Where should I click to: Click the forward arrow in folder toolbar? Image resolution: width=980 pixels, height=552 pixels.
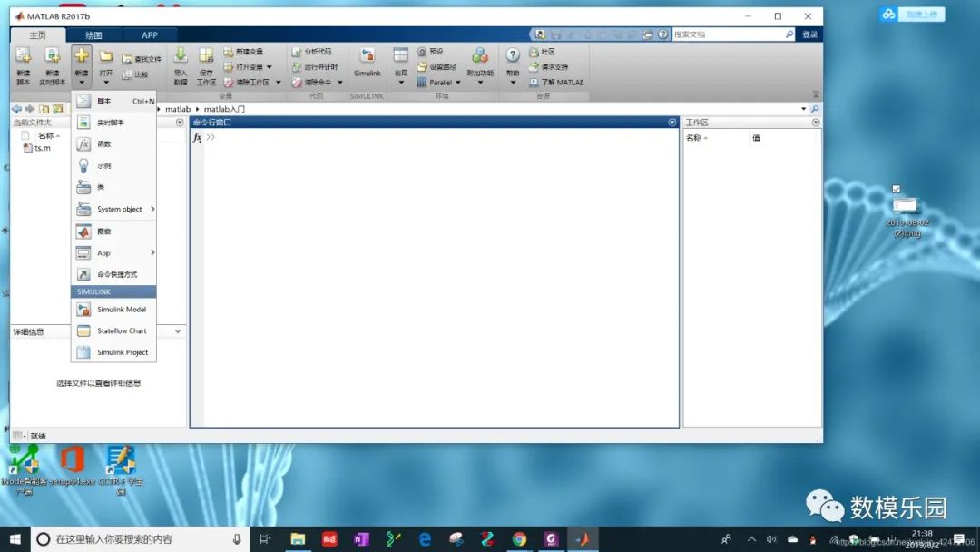(30, 109)
